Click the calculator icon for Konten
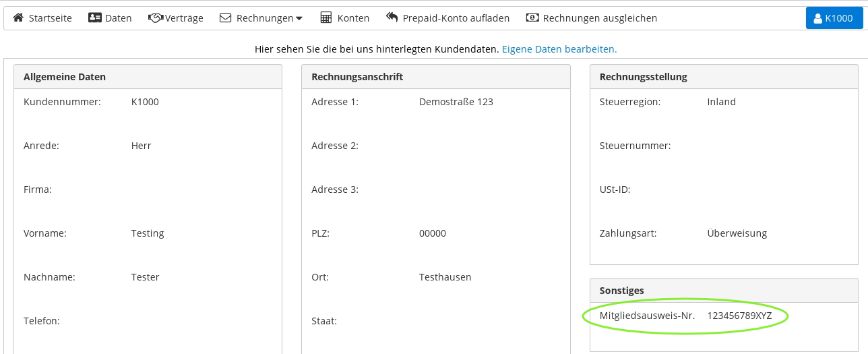This screenshot has width=868, height=354. (x=326, y=18)
